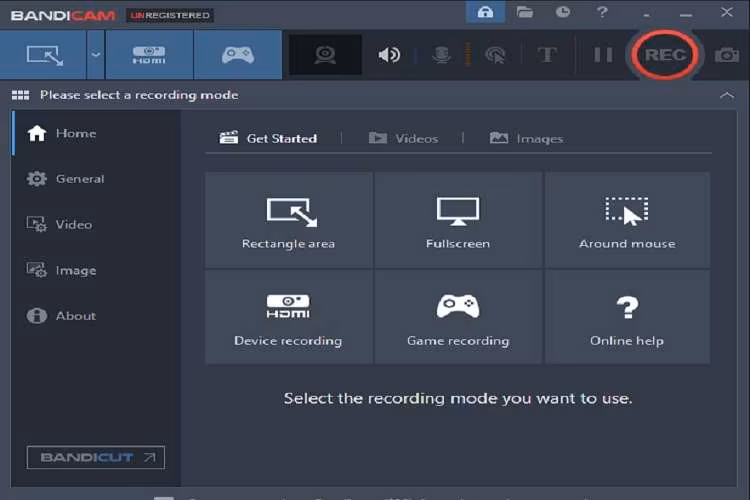Click the grid icon beside recording mode prompt
The height and width of the screenshot is (500, 750).
point(21,95)
